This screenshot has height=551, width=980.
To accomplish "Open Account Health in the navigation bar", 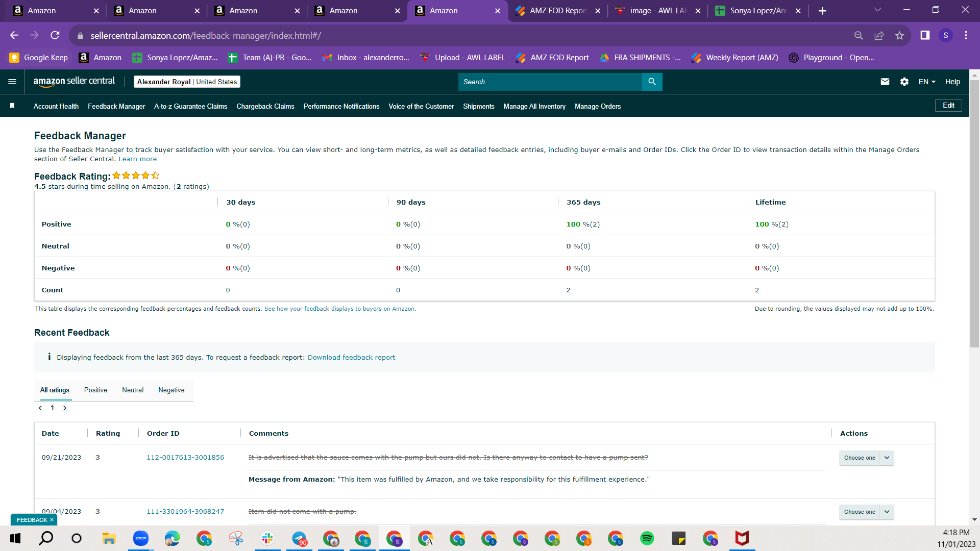I will [x=56, y=106].
